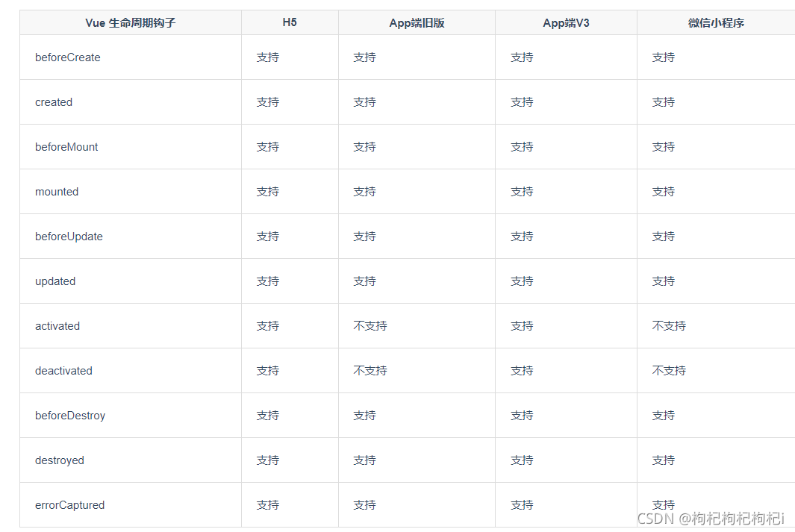Click the 'App端旧版' header cell

pyautogui.click(x=417, y=23)
